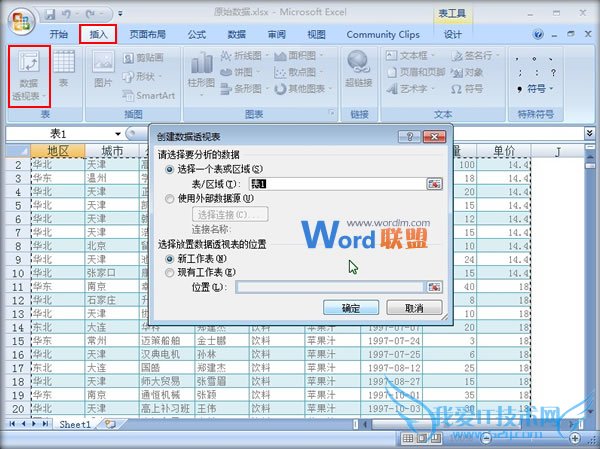Open the 设计 table tools tab

tap(453, 34)
